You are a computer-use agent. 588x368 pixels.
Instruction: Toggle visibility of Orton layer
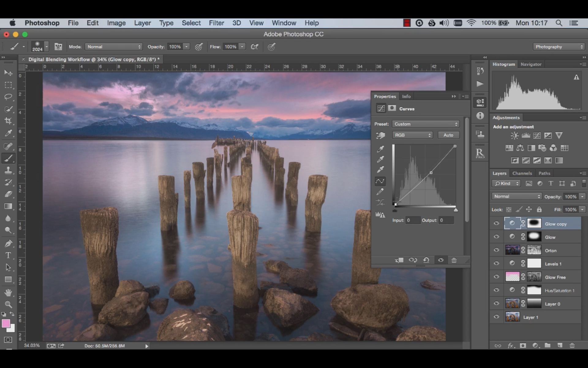click(496, 250)
